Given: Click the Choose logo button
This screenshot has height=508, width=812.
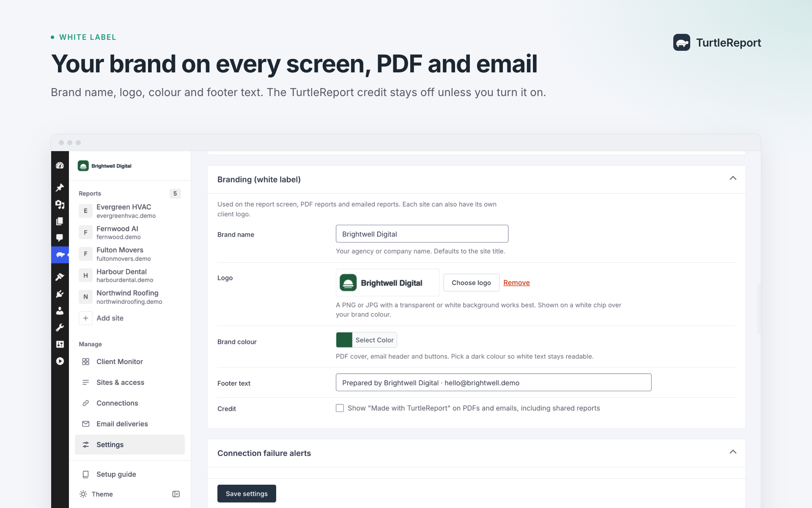Looking at the screenshot, I should tap(471, 282).
